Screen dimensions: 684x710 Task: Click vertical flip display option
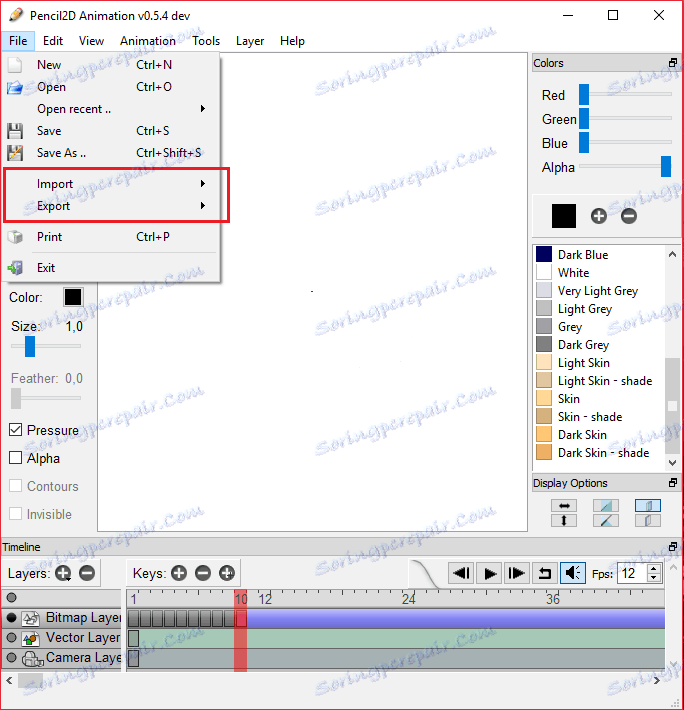[x=564, y=520]
